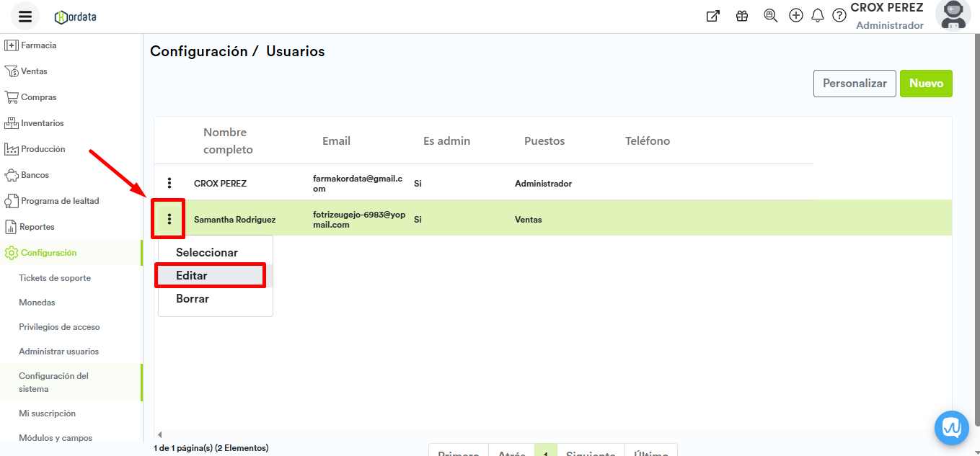Click the green Nuevo button
This screenshot has height=456, width=980.
tap(926, 84)
